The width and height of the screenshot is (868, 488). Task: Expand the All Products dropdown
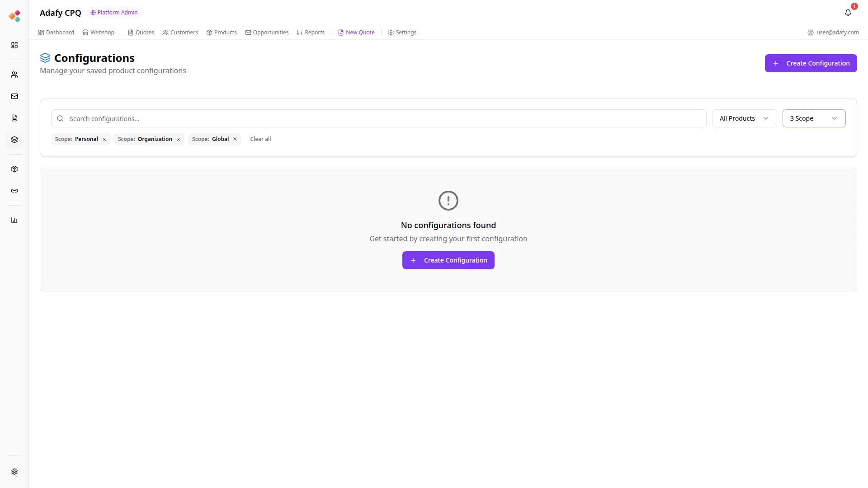tap(744, 118)
